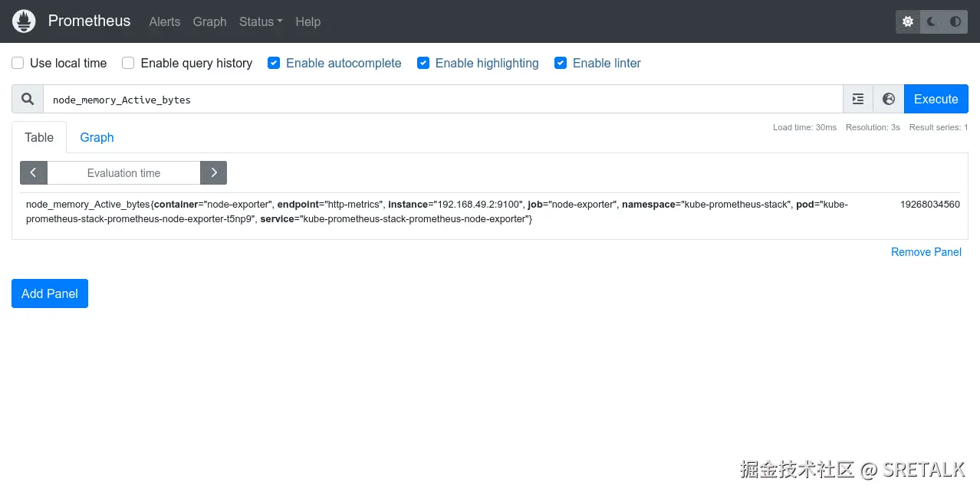Disable the Enable linter checkbox
The height and width of the screenshot is (495, 980).
[x=561, y=63]
